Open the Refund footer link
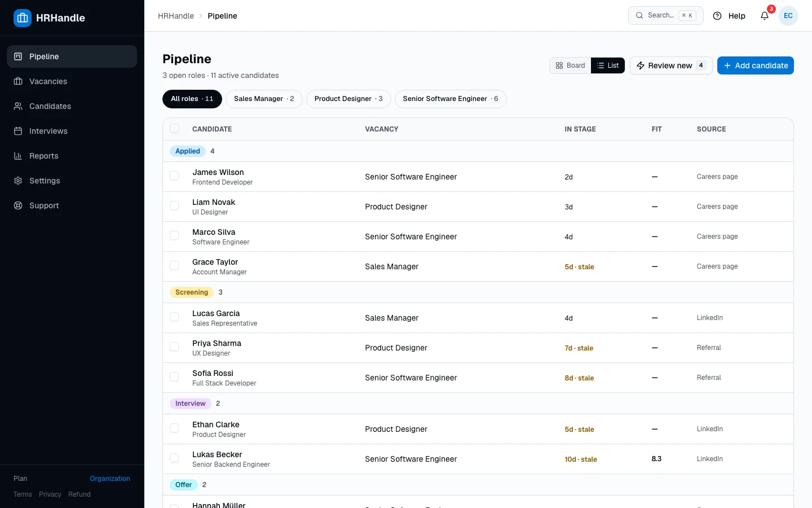 pos(80,494)
